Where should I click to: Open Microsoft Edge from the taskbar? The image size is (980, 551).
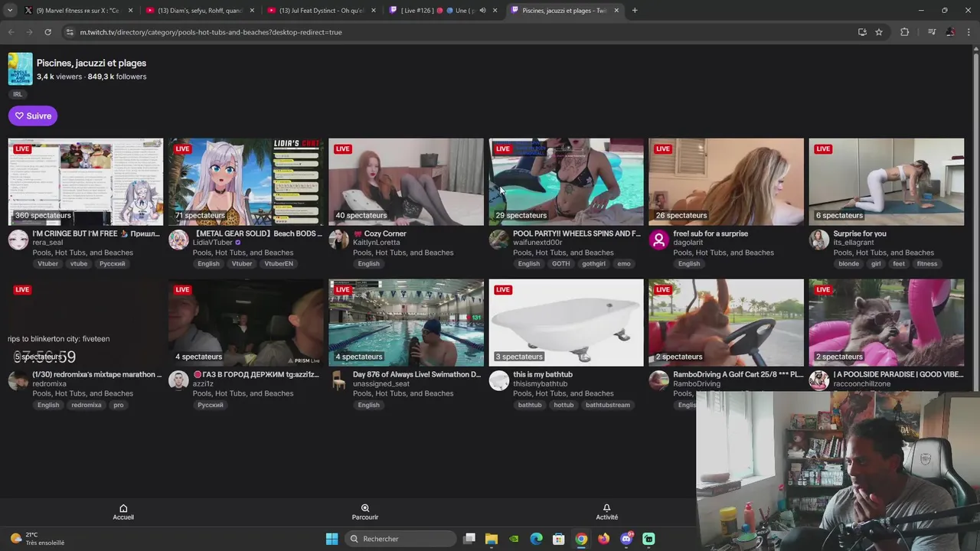[537, 539]
